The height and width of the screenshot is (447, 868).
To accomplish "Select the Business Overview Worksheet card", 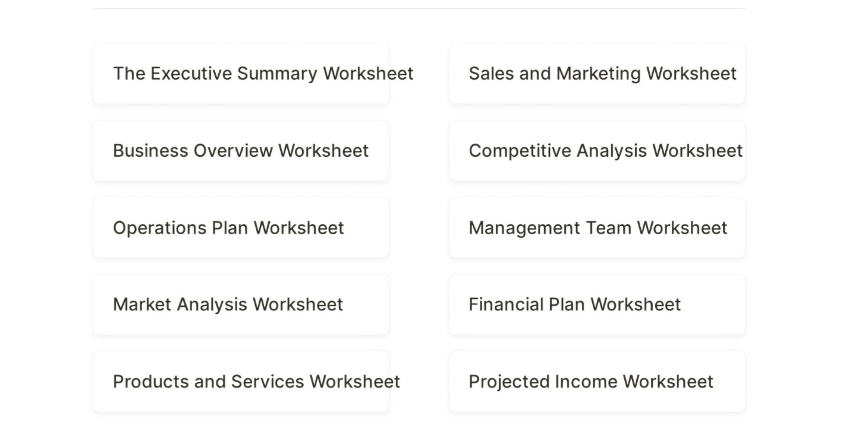I will 241,150.
